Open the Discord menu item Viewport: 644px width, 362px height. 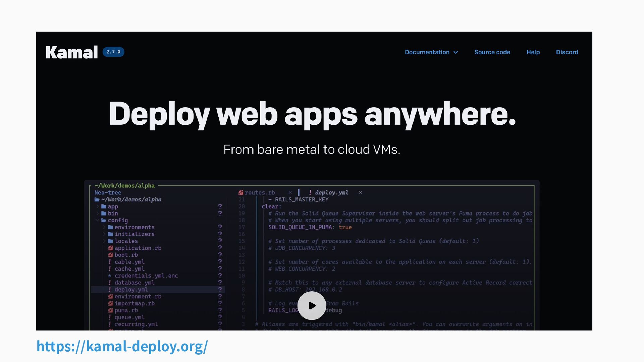pos(567,52)
